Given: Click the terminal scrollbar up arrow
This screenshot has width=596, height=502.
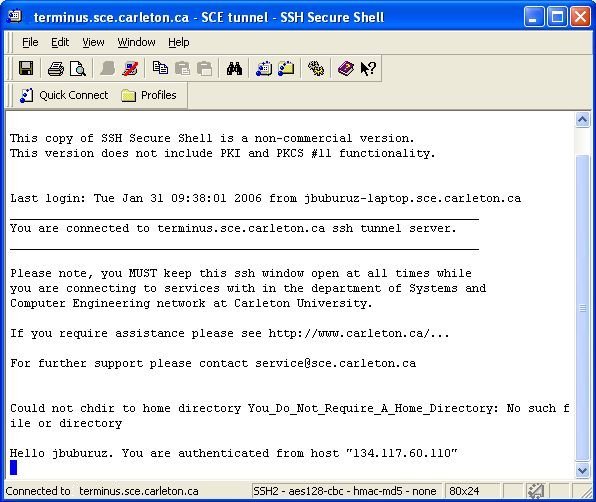Looking at the screenshot, I should point(582,120).
